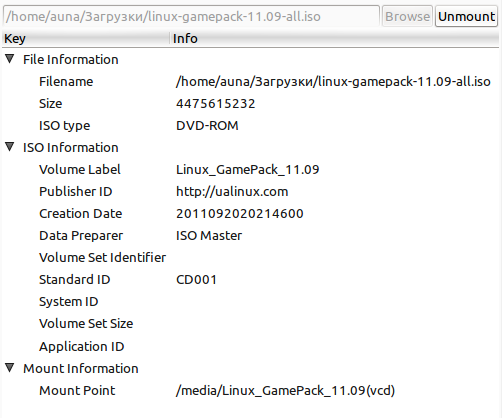Collapse the Mount Information section triangle
The height and width of the screenshot is (418, 502).
tap(10, 368)
